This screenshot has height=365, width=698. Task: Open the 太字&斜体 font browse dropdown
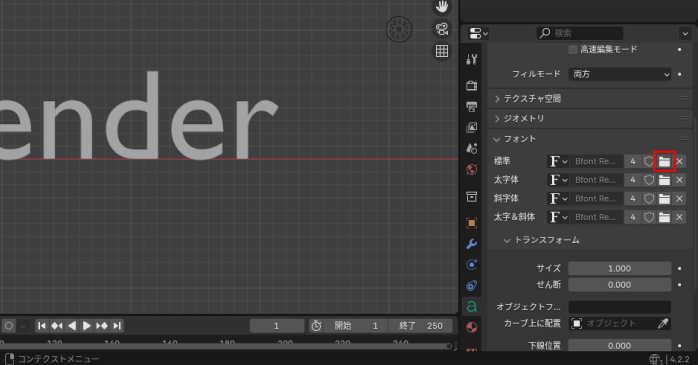pyautogui.click(x=558, y=217)
